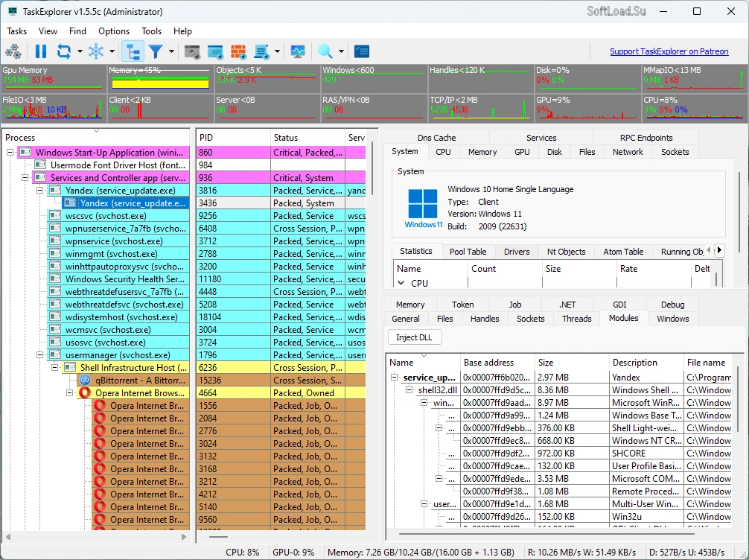Click the process list horizontal scrollbar

tap(96, 537)
